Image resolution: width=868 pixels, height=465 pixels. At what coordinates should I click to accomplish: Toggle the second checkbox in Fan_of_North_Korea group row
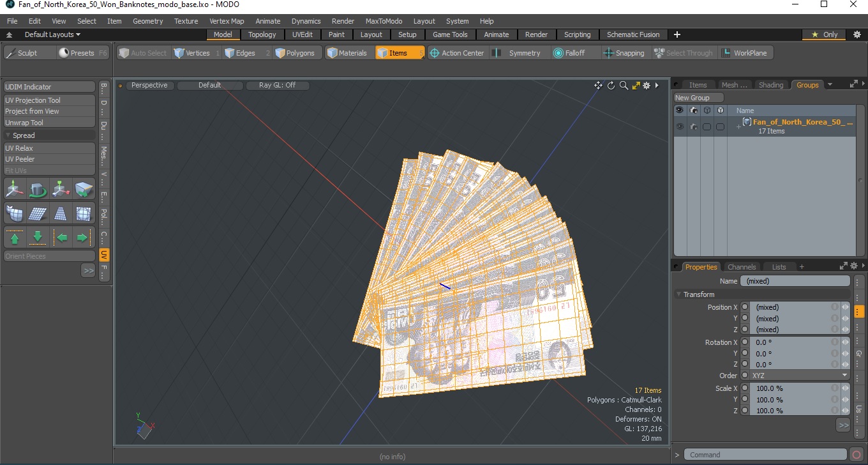click(x=721, y=126)
